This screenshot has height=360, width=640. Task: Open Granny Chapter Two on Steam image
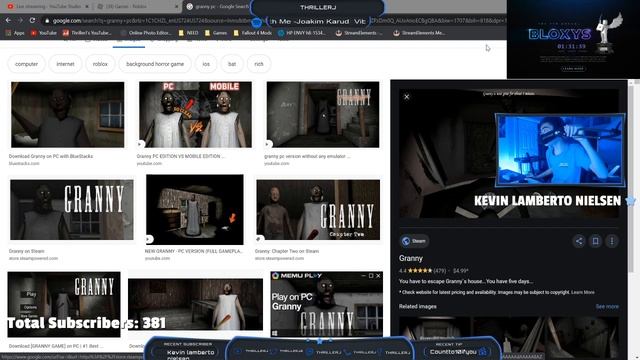[x=318, y=210]
